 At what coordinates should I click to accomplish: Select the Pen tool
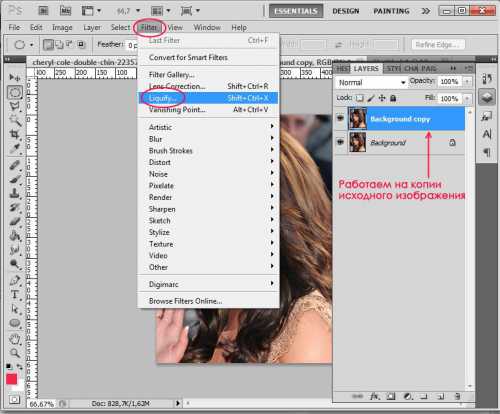pos(15,281)
